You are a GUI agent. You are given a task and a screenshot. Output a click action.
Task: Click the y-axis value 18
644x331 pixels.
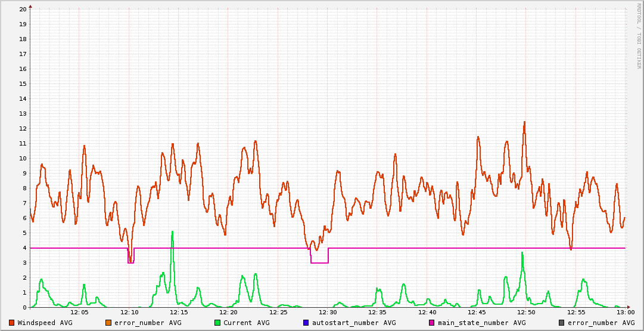pyautogui.click(x=23, y=39)
